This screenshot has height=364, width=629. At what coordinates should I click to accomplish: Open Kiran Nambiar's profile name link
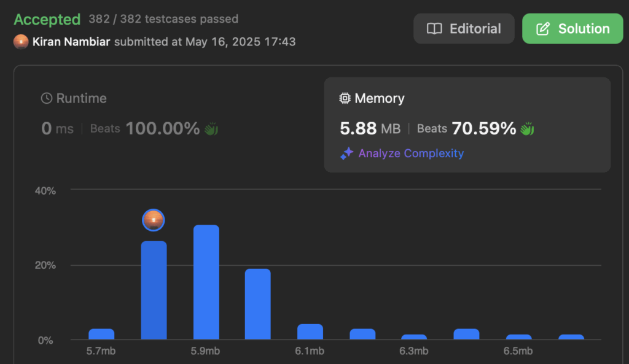71,42
